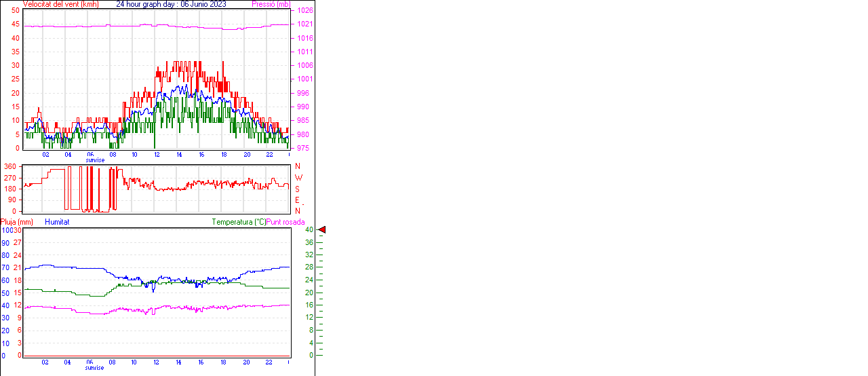Click the 50 value on wind speed axis

click(x=16, y=11)
